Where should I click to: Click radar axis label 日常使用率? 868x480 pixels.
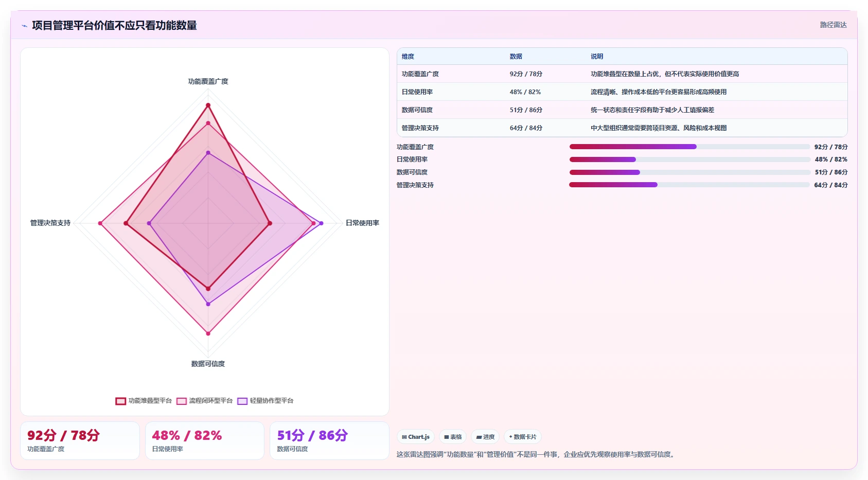coord(362,223)
